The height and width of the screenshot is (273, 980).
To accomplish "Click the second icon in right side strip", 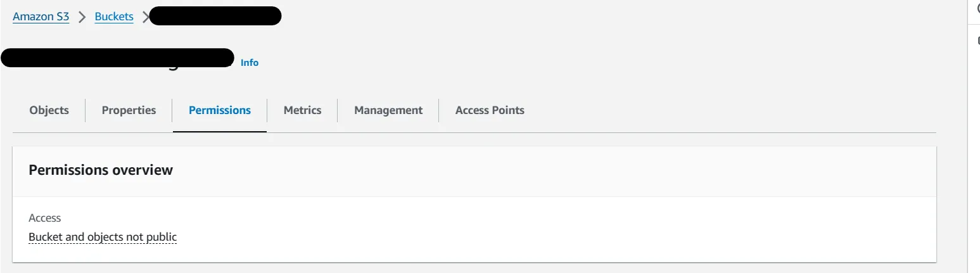I will [977, 41].
